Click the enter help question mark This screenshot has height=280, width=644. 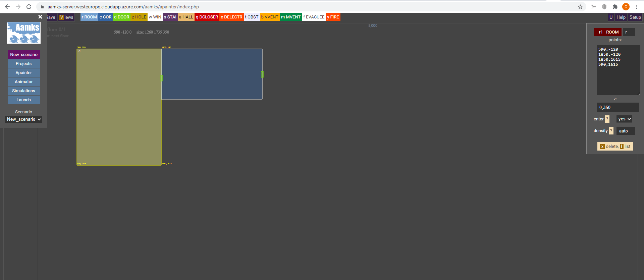607,119
